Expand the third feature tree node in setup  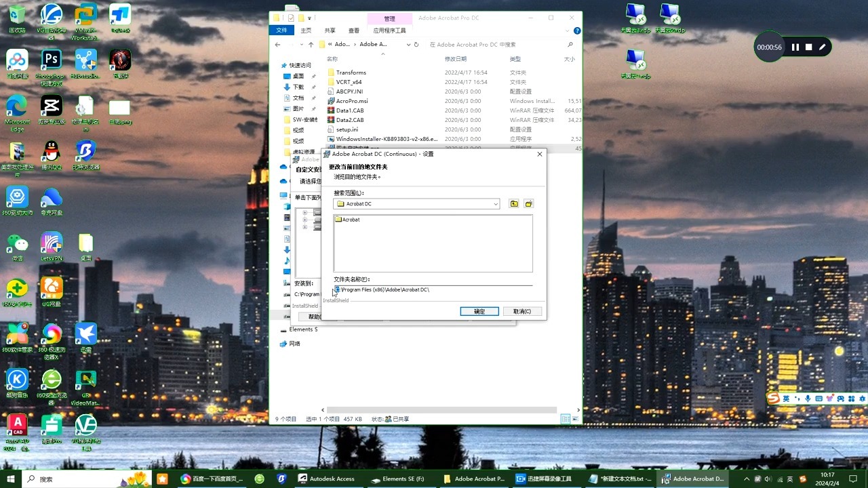click(x=305, y=228)
